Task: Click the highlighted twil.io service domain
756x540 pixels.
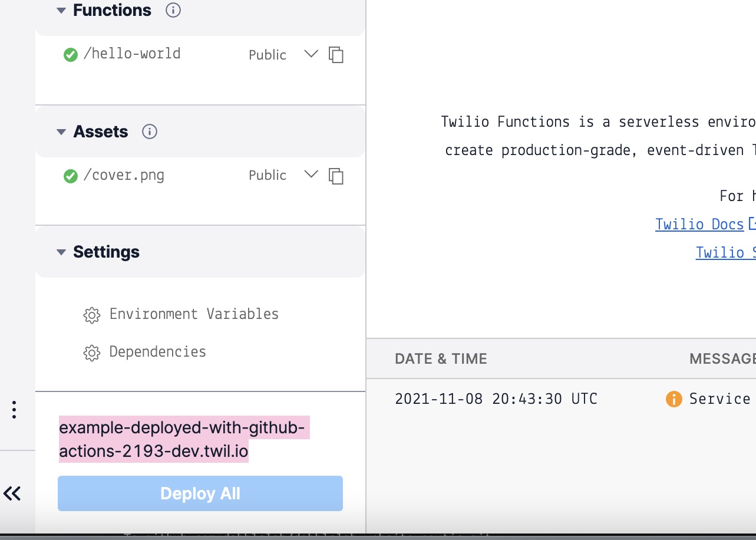Action: point(183,440)
